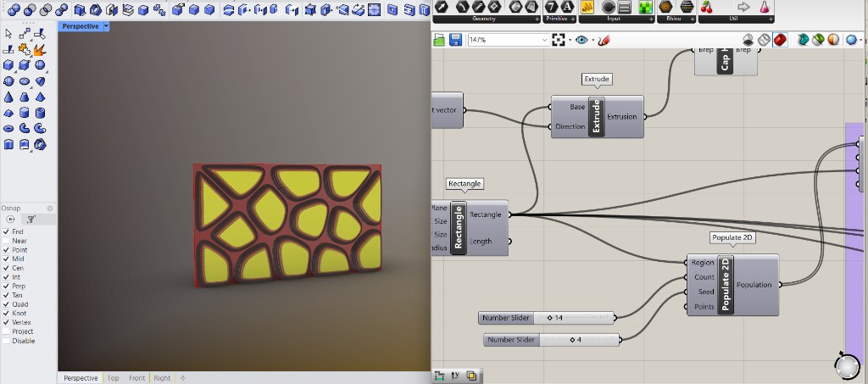The image size is (868, 384).
Task: Open the Perspective viewport dropdown arrow
Action: tap(106, 26)
